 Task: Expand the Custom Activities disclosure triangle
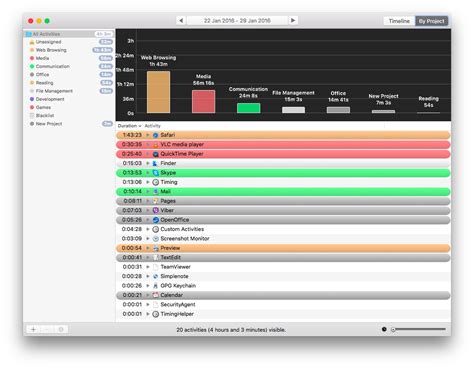point(148,229)
